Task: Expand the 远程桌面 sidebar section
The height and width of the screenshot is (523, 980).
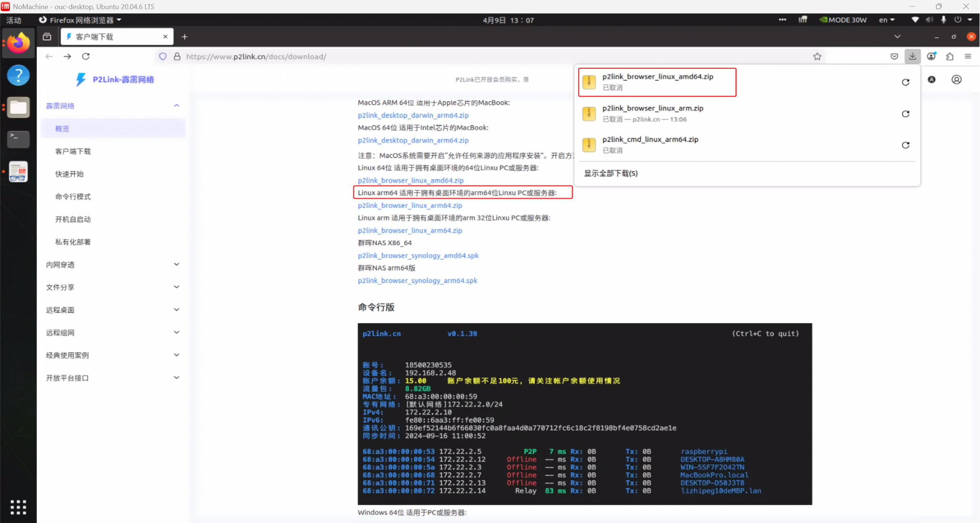Action: (x=176, y=310)
